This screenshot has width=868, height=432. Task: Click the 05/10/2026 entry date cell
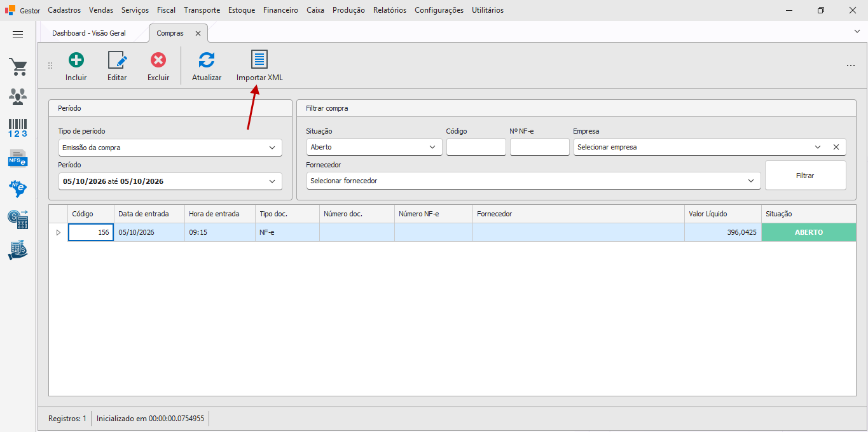coord(149,232)
